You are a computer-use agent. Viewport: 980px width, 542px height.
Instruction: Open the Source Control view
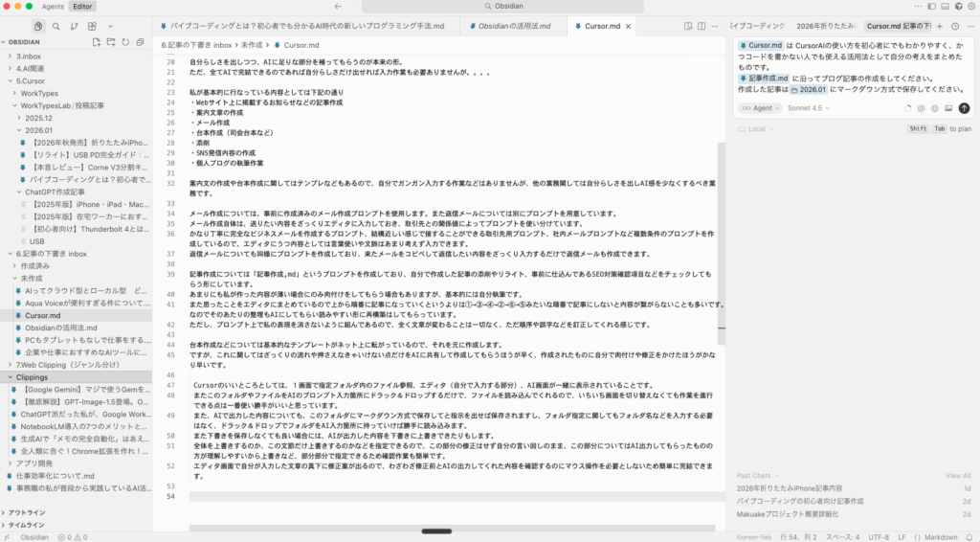76,26
